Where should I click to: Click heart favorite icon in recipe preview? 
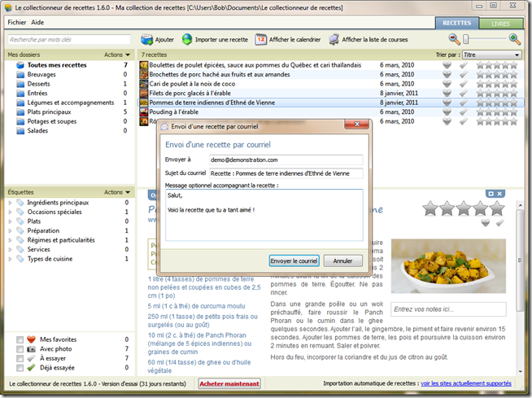coord(486,224)
